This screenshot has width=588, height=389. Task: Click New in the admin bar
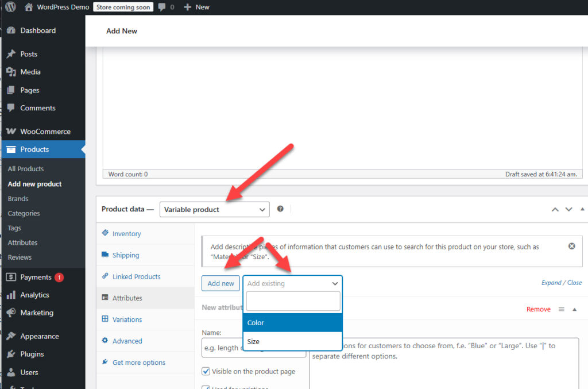pos(202,7)
